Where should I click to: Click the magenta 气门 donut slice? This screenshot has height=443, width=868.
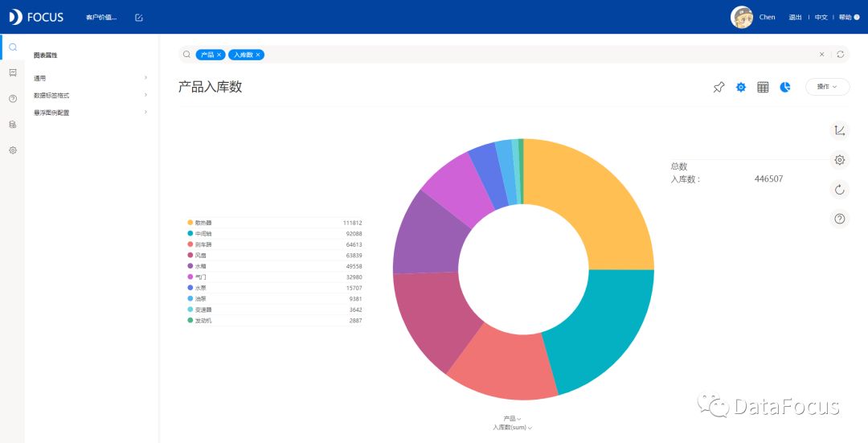pyautogui.click(x=462, y=188)
